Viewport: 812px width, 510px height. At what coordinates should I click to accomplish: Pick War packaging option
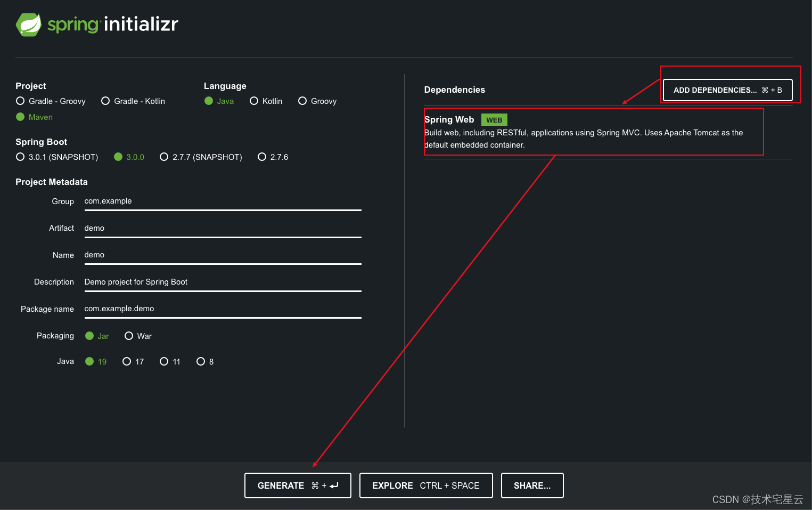pos(138,336)
